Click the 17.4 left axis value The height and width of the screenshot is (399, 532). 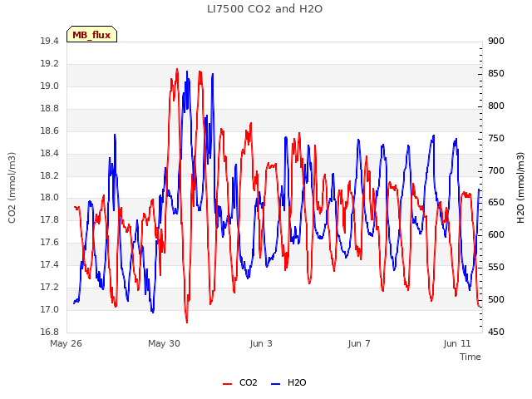[50, 264]
